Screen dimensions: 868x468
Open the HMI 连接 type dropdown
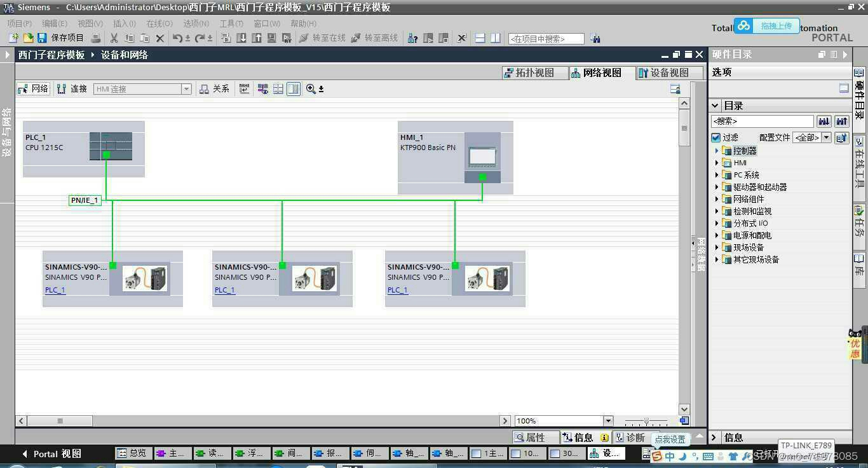[187, 89]
